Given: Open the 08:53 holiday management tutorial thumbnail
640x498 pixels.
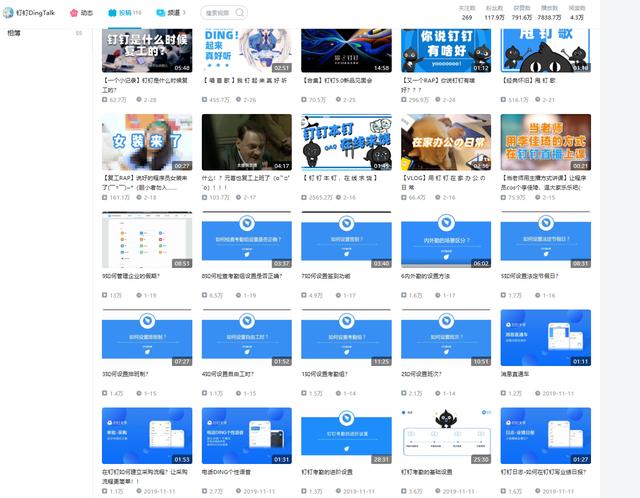Looking at the screenshot, I should click(x=147, y=240).
